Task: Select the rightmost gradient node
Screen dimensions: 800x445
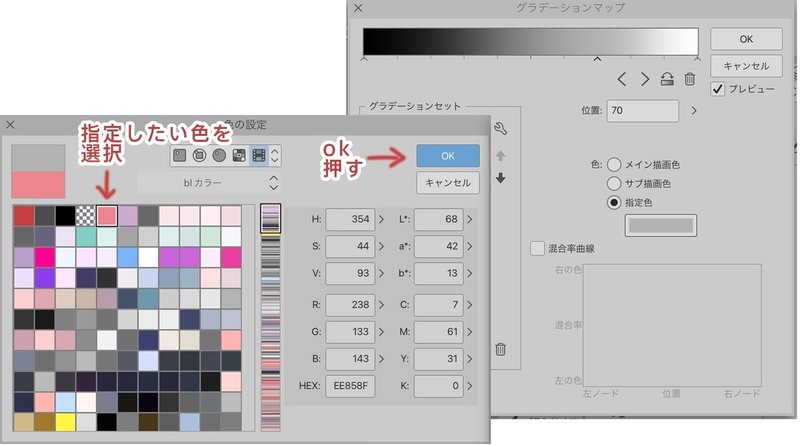Action: pos(697,59)
